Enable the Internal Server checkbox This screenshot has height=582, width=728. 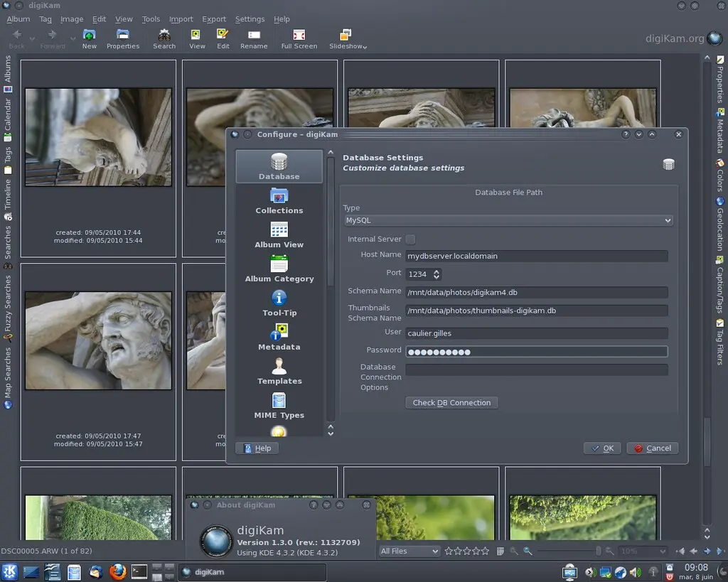point(410,239)
